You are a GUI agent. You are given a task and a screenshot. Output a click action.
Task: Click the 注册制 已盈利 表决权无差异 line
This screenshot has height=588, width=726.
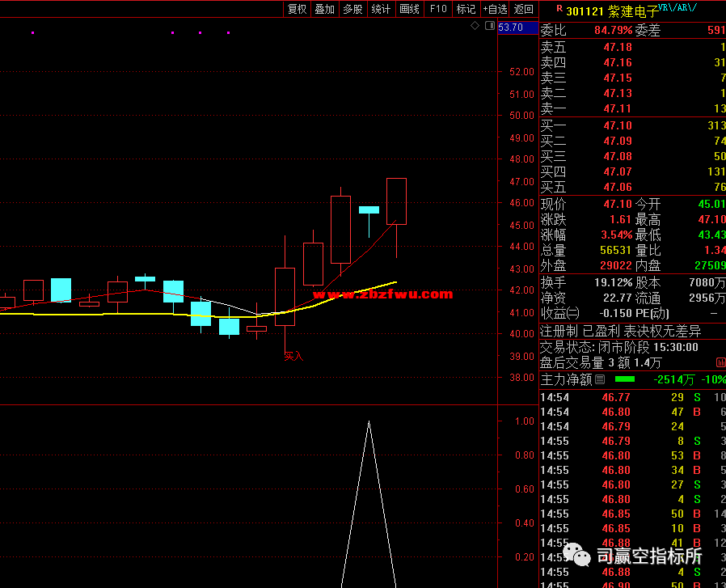coord(621,332)
